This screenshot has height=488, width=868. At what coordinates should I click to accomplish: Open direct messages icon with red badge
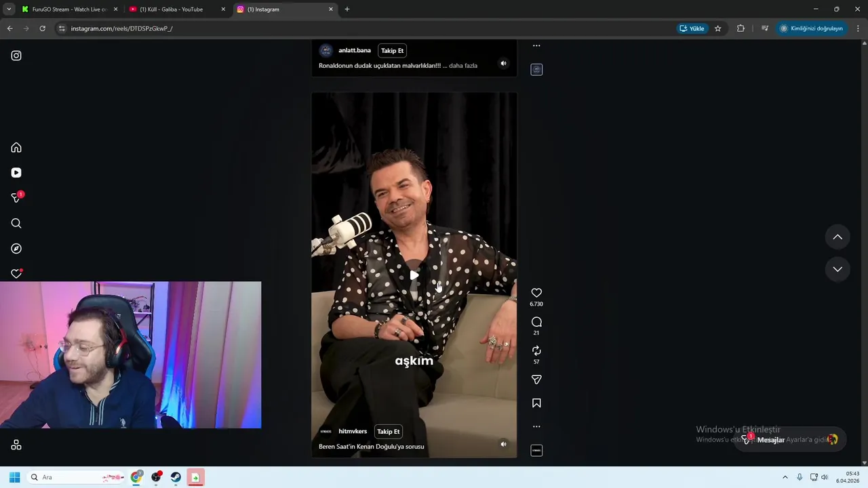pyautogui.click(x=17, y=197)
